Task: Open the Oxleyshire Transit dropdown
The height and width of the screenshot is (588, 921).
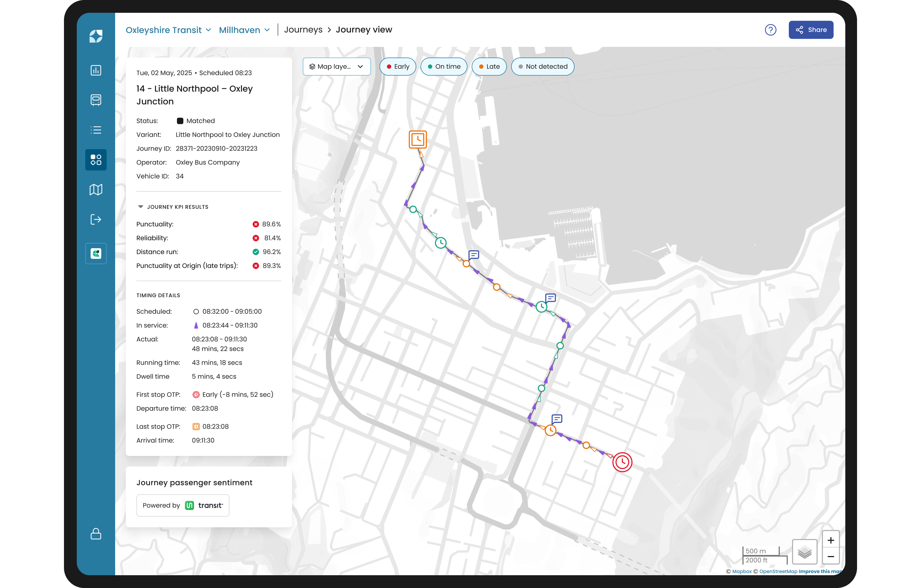Action: (168, 30)
